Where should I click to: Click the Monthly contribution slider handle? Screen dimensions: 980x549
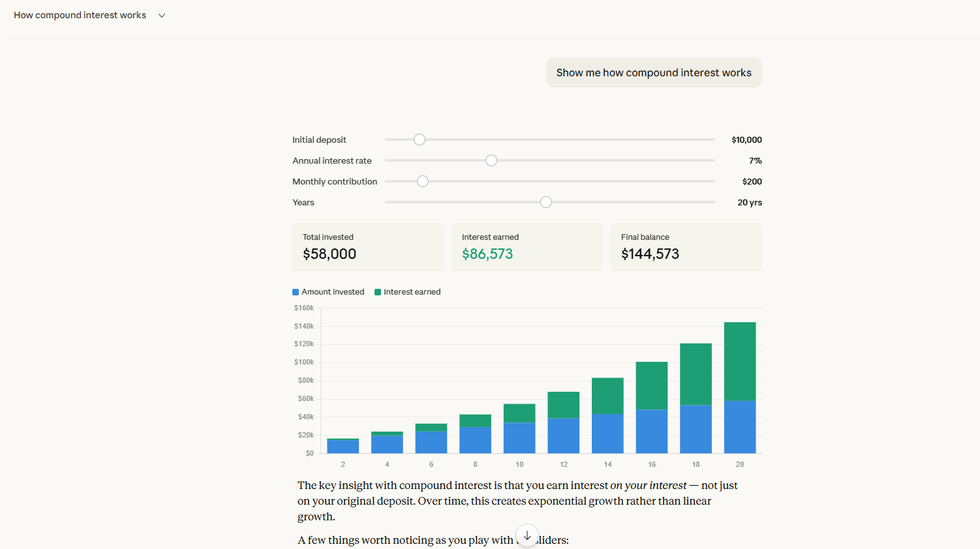pyautogui.click(x=423, y=181)
